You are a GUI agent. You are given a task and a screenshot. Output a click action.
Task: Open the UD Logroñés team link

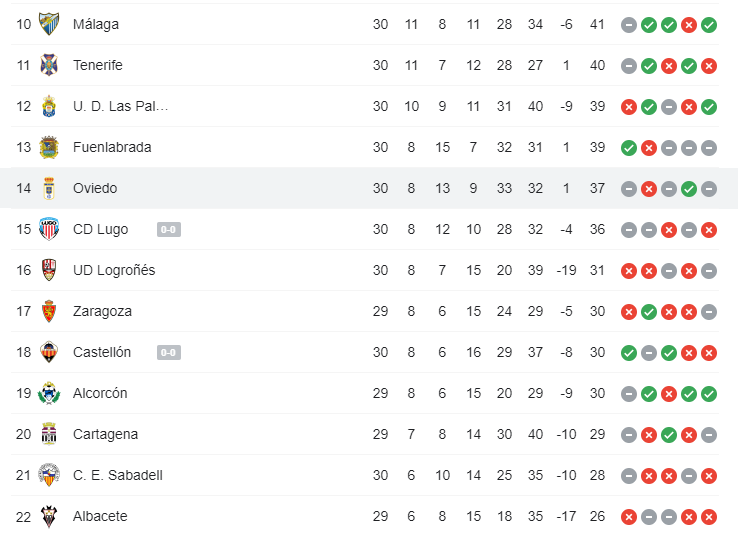(x=114, y=270)
